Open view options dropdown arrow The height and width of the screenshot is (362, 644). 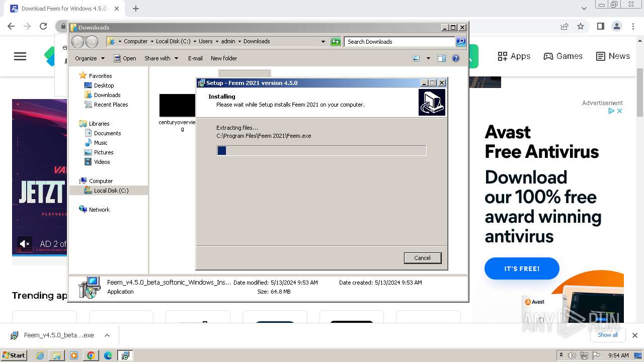[428, 58]
